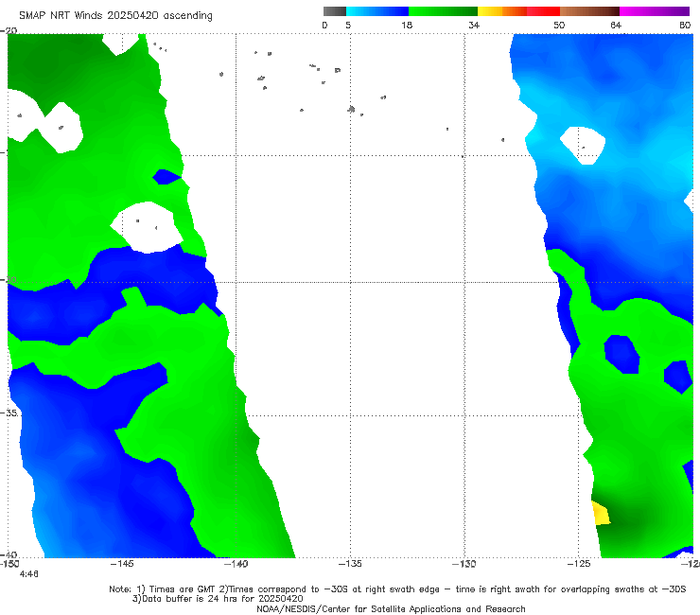This screenshot has height=615, width=700.
Task: Click the color bar label 50
Action: (559, 25)
